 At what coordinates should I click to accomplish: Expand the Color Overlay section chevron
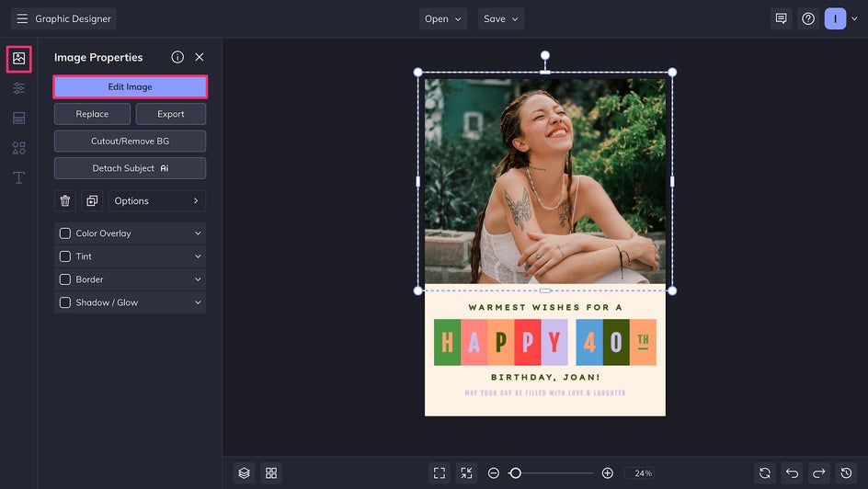(x=198, y=233)
